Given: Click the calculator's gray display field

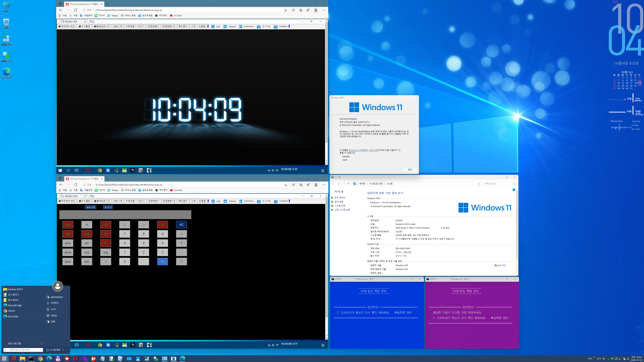Looking at the screenshot, I should click(125, 215).
